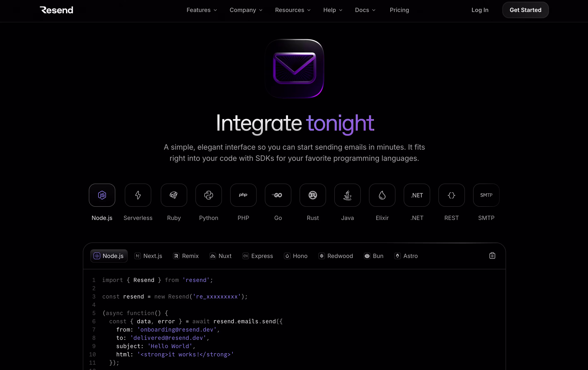This screenshot has width=588, height=370.
Task: Click the Rust gear icon
Action: 313,195
